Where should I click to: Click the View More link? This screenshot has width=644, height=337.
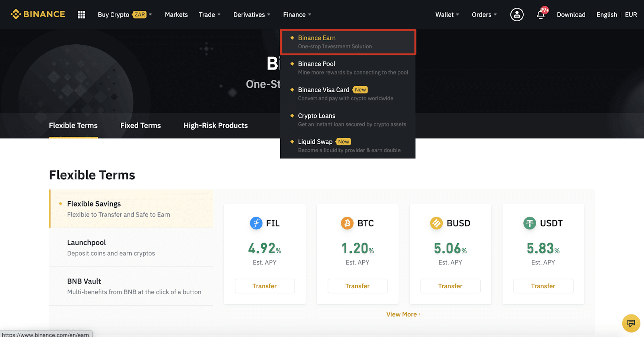coord(403,314)
